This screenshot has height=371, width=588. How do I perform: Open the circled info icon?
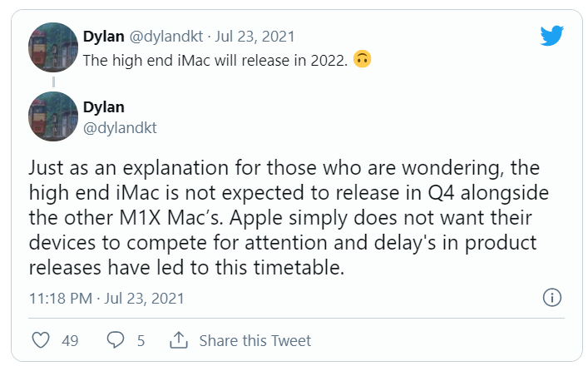click(x=551, y=297)
